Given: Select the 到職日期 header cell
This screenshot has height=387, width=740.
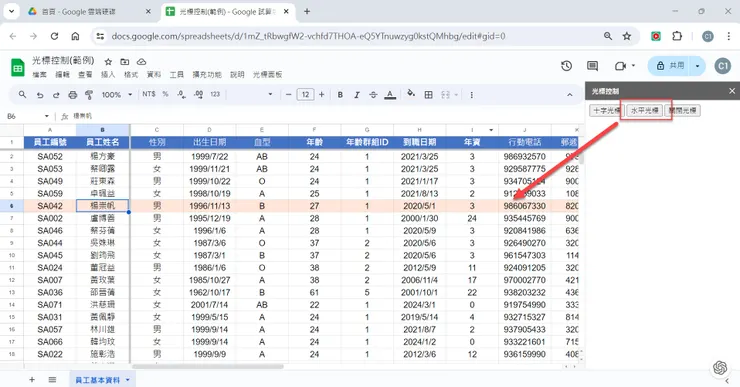Looking at the screenshot, I should 419,142.
